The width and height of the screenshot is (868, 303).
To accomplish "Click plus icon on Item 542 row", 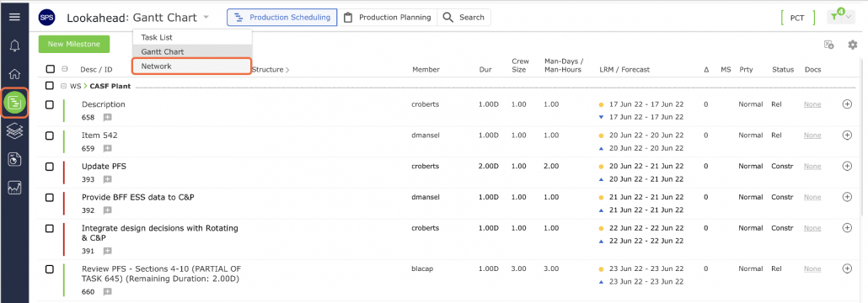I will 846,135.
